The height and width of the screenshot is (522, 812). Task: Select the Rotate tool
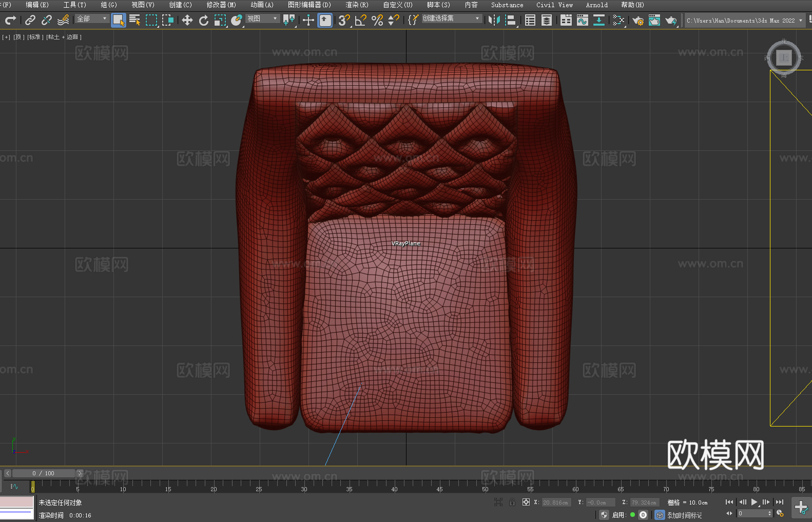(x=204, y=20)
